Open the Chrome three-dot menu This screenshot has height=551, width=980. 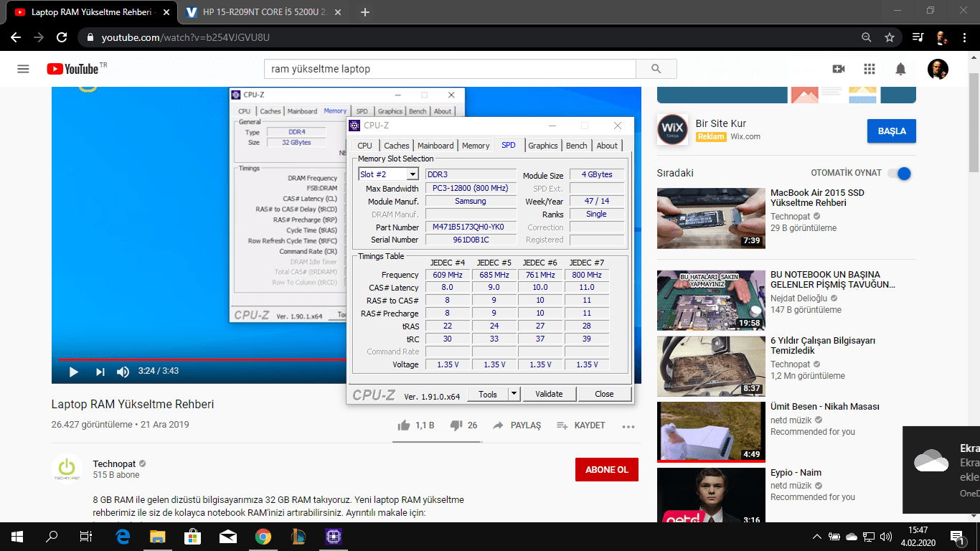(965, 37)
